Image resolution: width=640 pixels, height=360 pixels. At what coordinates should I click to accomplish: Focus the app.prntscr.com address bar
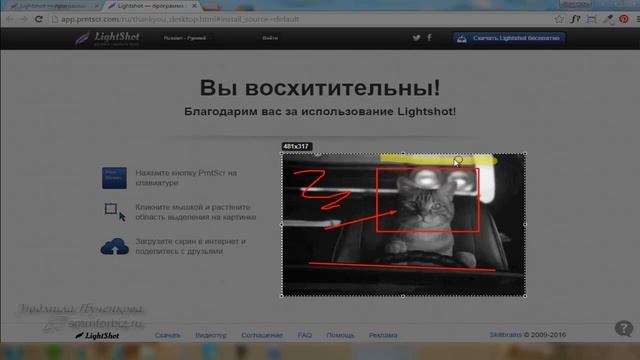coord(302,19)
